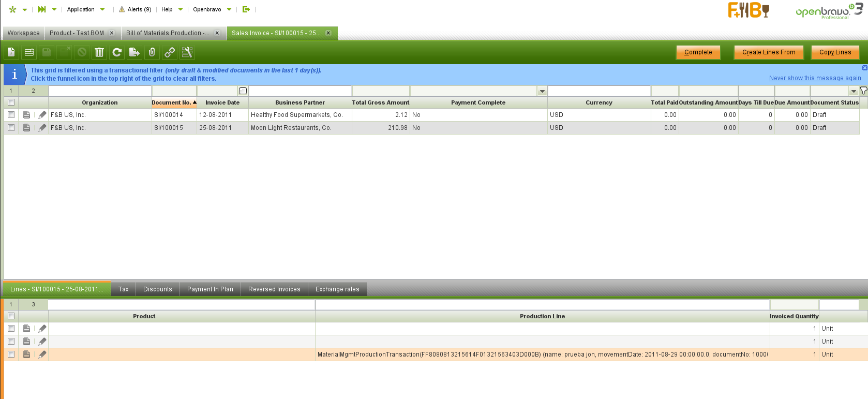Check the second invoice line checkbox

11,342
